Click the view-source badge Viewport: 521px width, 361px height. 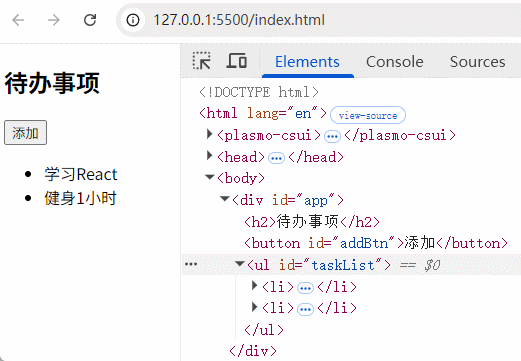[368, 115]
